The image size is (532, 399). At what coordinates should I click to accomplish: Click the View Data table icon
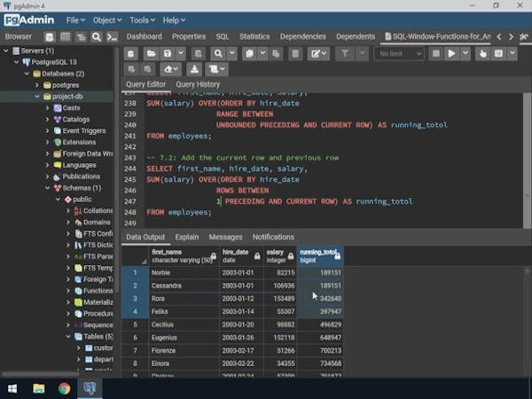65,36
